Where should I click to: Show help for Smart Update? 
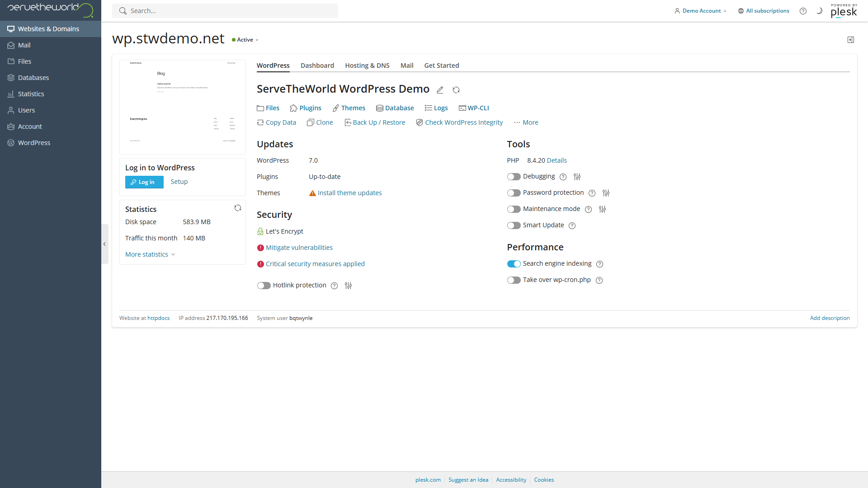tap(572, 225)
